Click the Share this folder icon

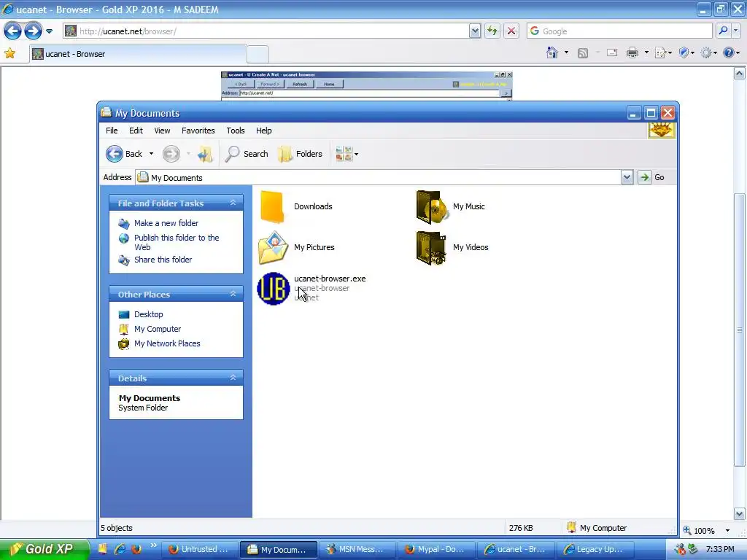[124, 260]
